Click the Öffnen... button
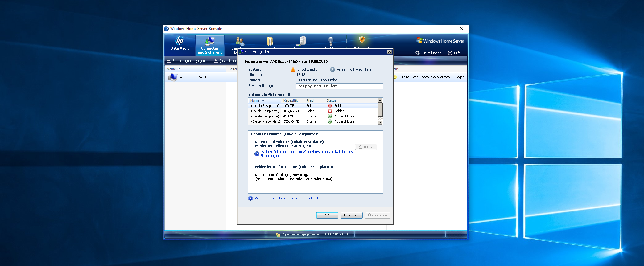This screenshot has width=644, height=266. [x=366, y=147]
